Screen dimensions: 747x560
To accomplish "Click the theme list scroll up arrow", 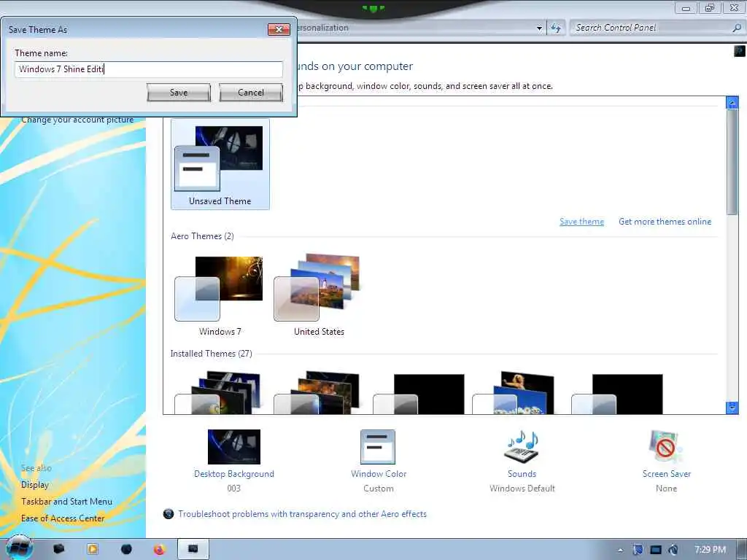I will (732, 102).
